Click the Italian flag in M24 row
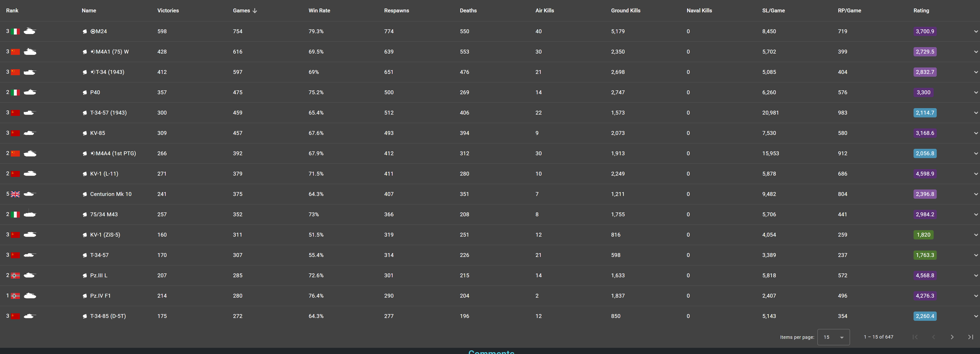The image size is (980, 354). click(x=15, y=32)
